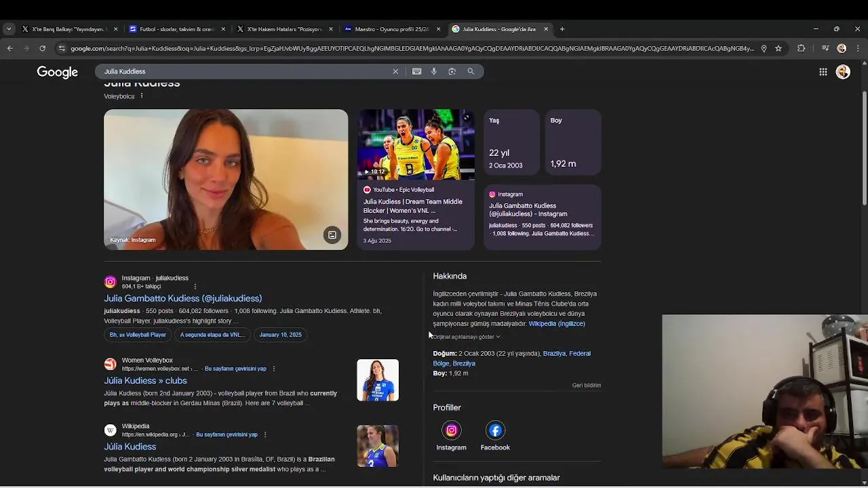Open more options next to Voleybolcu
This screenshot has width=868, height=488.
pyautogui.click(x=142, y=96)
